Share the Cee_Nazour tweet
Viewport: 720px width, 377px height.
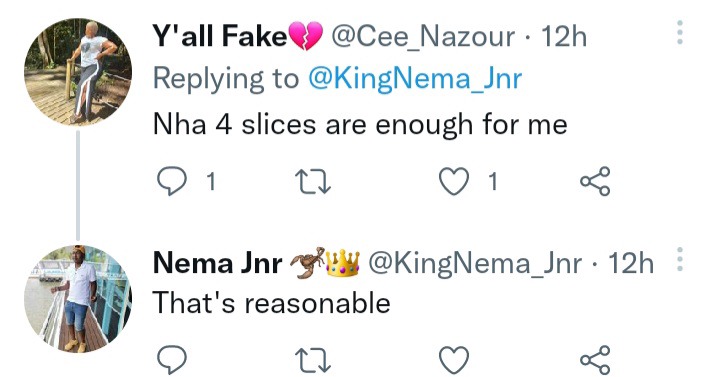pos(596,182)
